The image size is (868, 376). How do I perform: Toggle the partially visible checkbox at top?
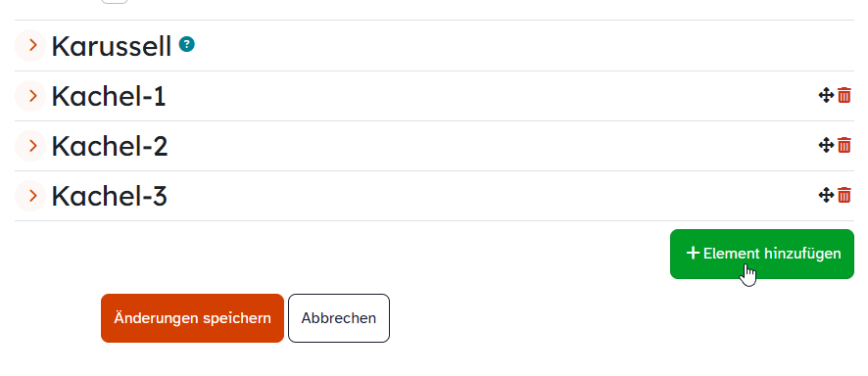coord(115,2)
